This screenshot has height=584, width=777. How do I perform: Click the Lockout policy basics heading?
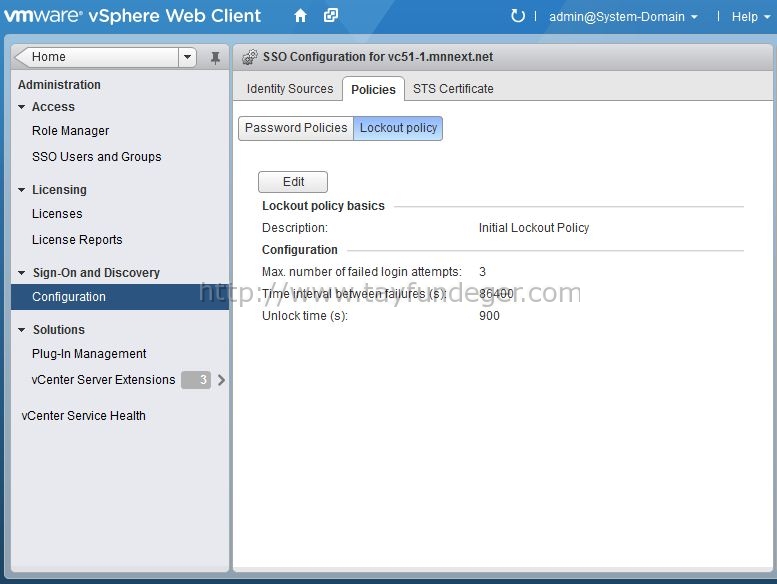[323, 206]
